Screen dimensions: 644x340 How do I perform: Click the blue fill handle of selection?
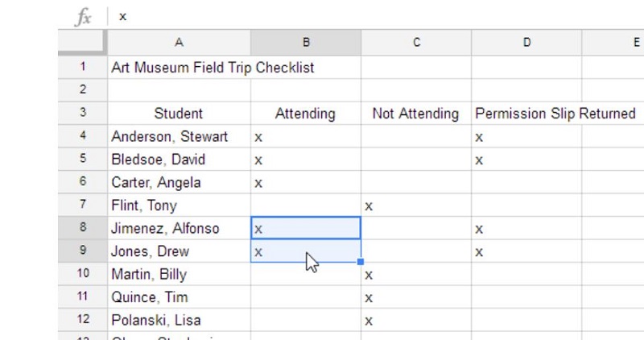pos(361,262)
